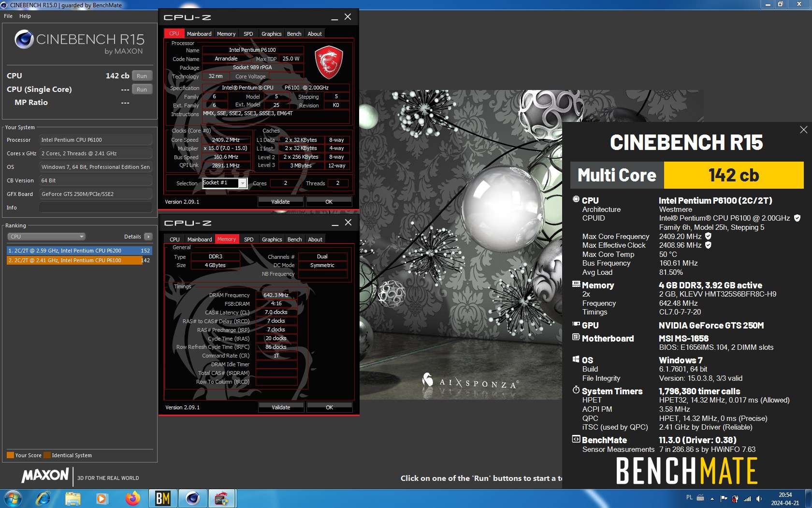Open About tab in bottom CPU-Z window
This screenshot has width=812, height=508.
[315, 239]
